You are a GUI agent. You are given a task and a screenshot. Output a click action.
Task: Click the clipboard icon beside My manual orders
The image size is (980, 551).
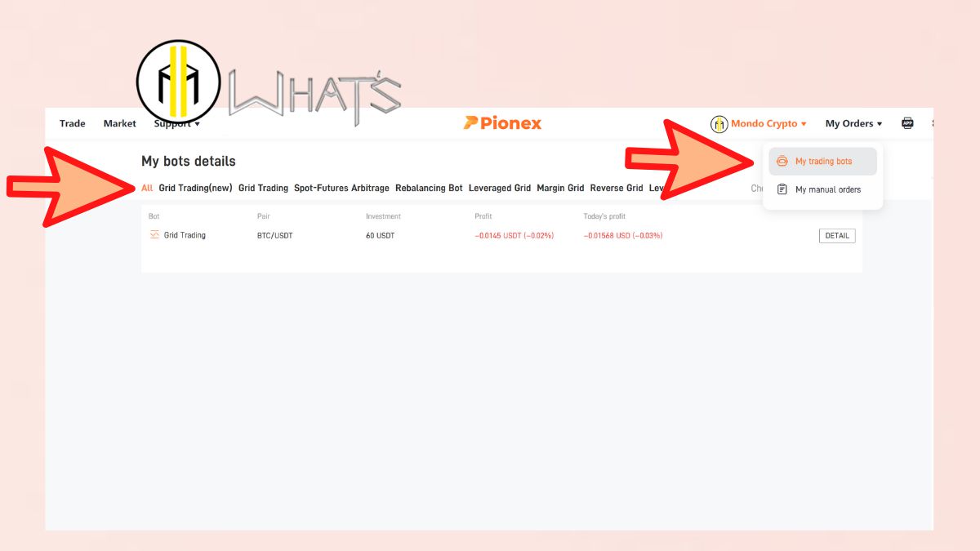[x=782, y=189]
